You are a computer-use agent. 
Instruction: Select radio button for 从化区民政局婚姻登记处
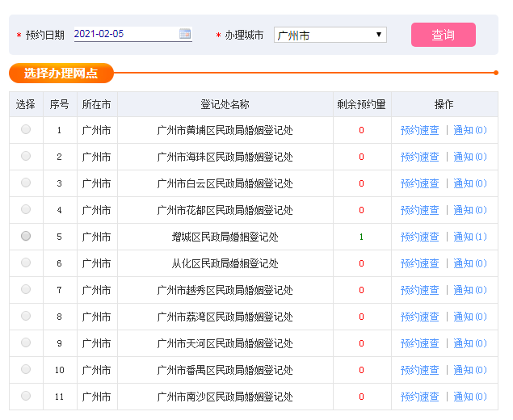click(26, 262)
